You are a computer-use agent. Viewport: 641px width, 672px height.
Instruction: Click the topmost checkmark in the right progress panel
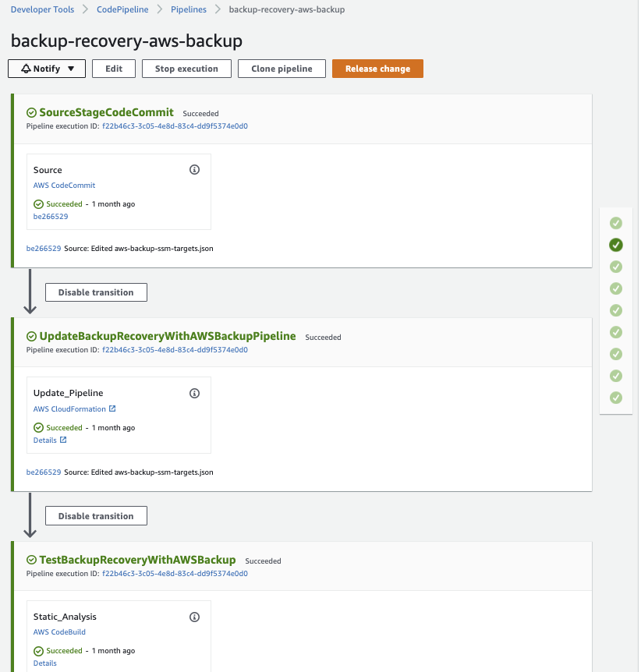click(616, 223)
